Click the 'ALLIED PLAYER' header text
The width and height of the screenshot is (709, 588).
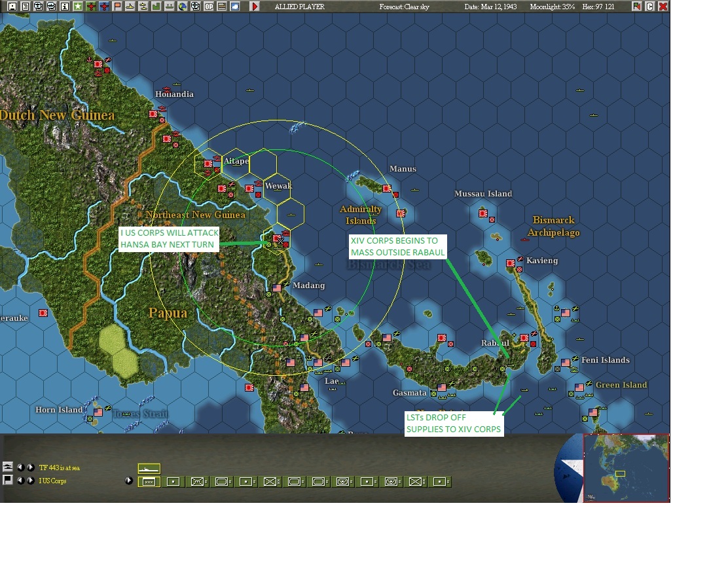click(300, 7)
